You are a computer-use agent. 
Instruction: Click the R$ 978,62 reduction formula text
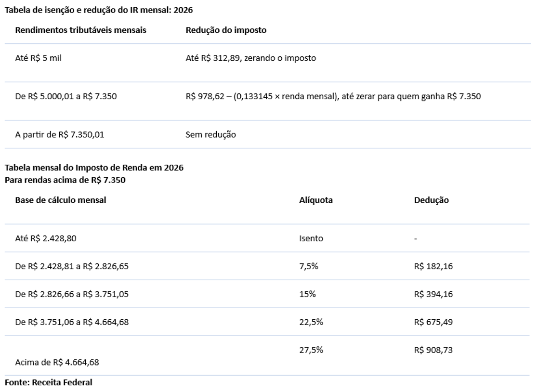click(333, 96)
